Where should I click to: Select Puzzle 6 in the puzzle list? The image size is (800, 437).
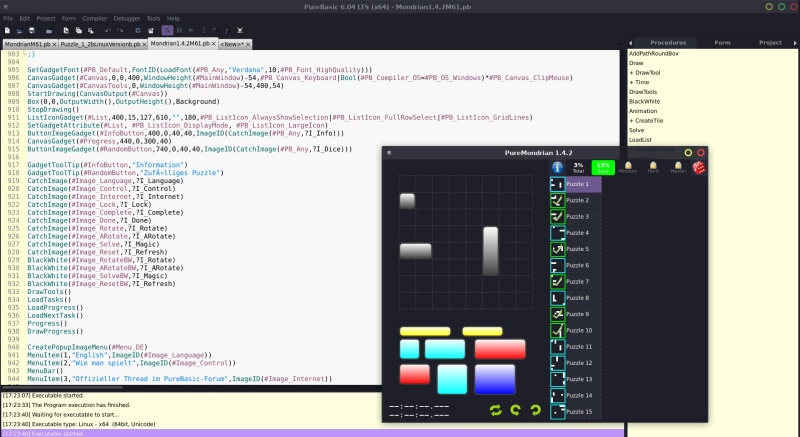point(576,266)
